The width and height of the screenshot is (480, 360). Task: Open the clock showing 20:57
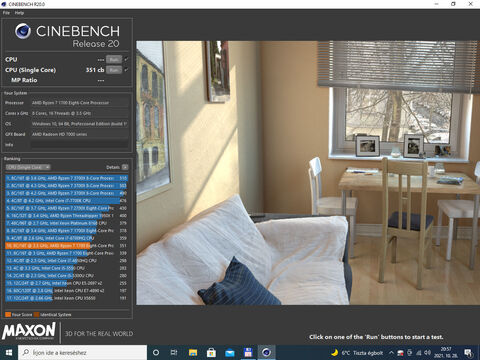coord(446,352)
